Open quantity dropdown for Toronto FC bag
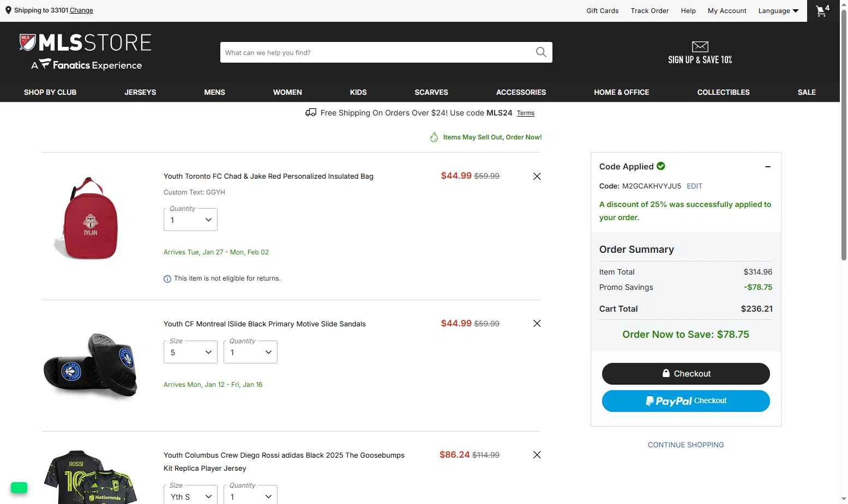848x504 pixels. click(x=190, y=220)
